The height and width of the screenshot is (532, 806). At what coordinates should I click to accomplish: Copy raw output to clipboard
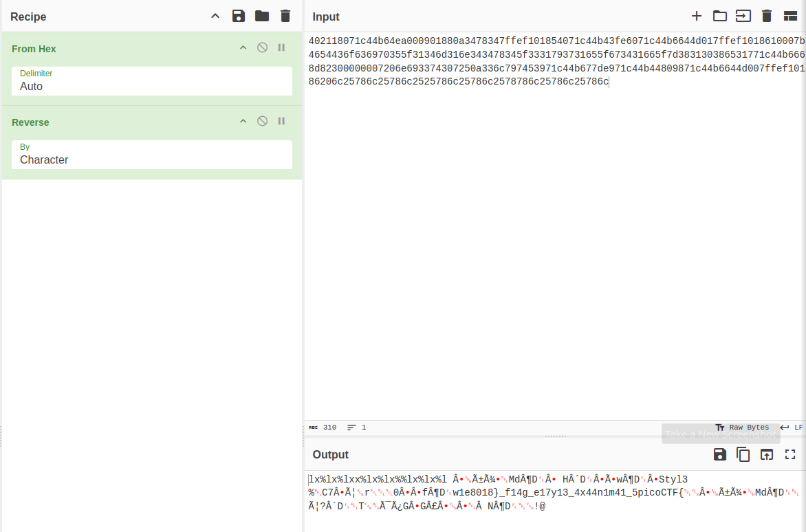pyautogui.click(x=743, y=454)
